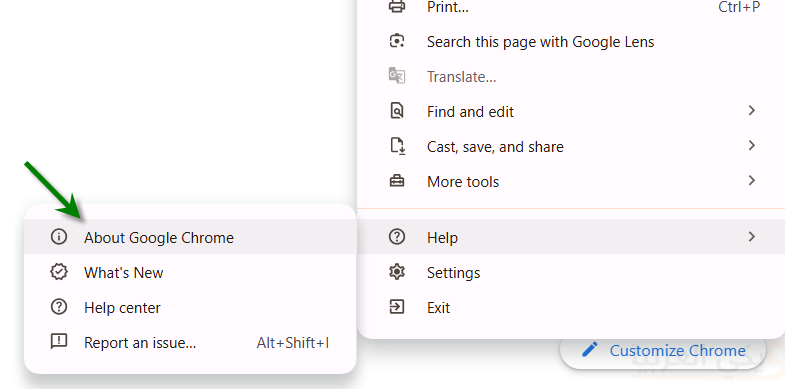Open the Find and edit entry
Image resolution: width=785 pixels, height=389 pixels.
pos(571,111)
